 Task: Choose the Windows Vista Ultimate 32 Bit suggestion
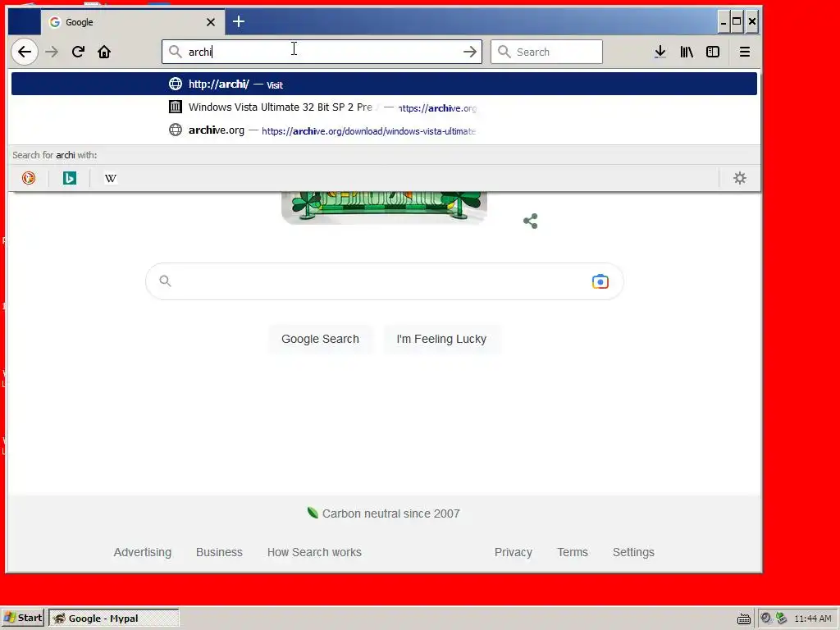pos(384,107)
